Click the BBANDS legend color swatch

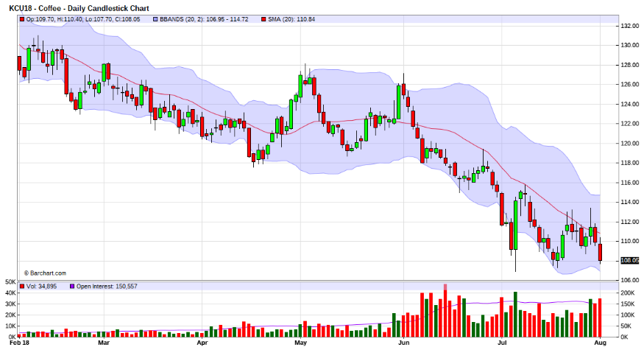[x=155, y=19]
